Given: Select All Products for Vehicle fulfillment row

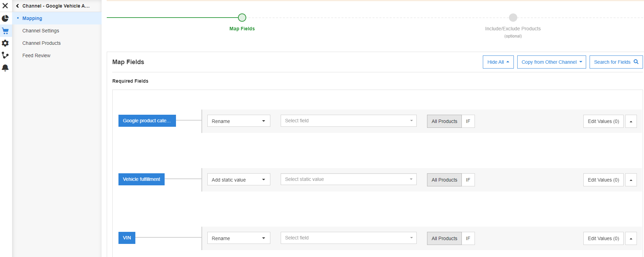Looking at the screenshot, I should tap(444, 180).
